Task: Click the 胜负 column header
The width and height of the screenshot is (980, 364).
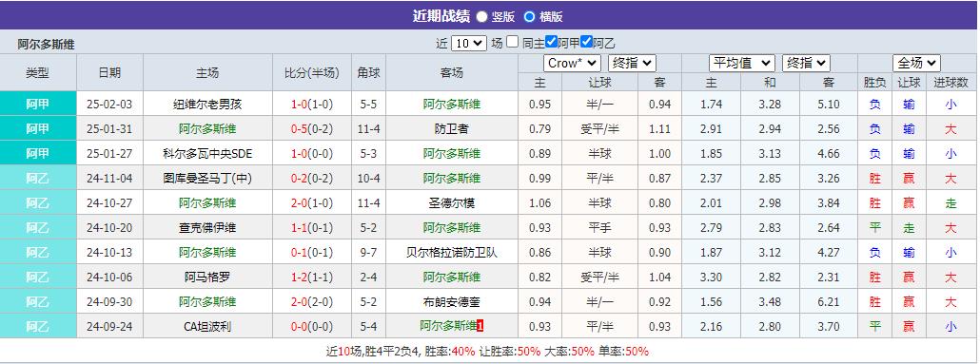Action: pos(875,82)
